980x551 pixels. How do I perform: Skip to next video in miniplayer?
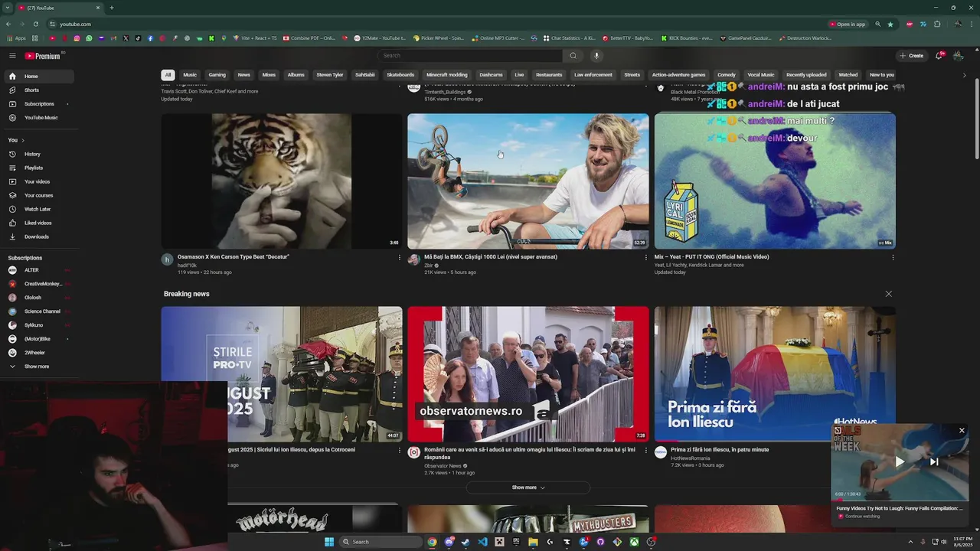[934, 461]
